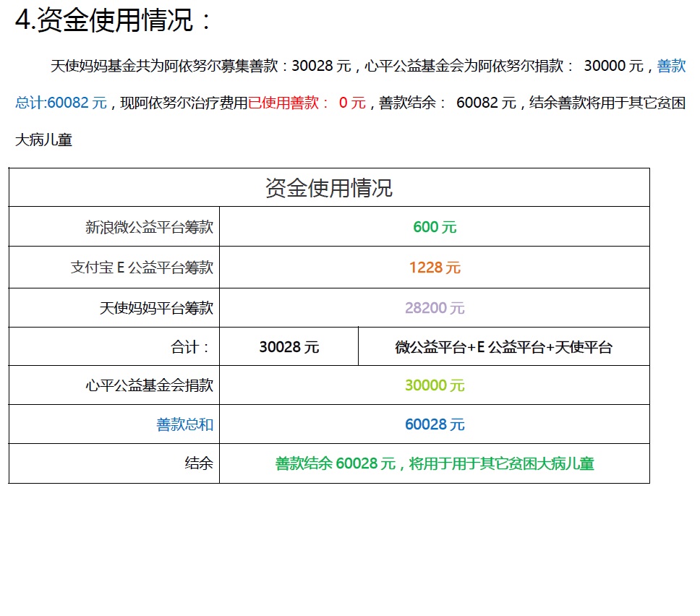Click the paragraph text '善款结余： 60082 元'

448,103
